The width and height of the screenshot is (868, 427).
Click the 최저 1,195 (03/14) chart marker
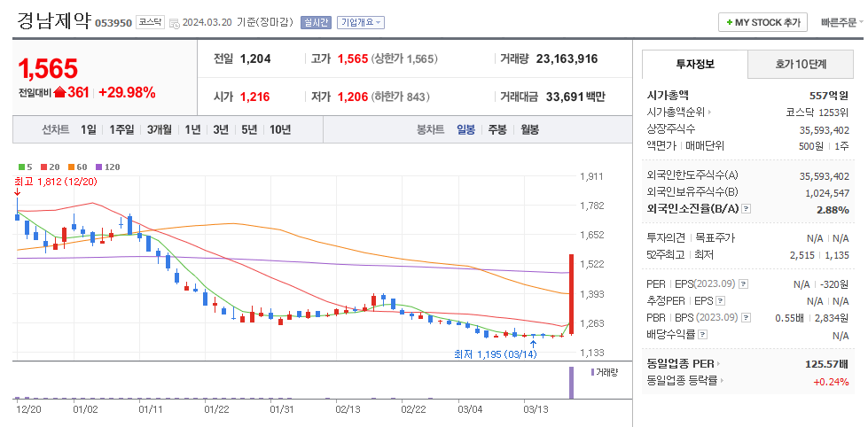click(496, 353)
